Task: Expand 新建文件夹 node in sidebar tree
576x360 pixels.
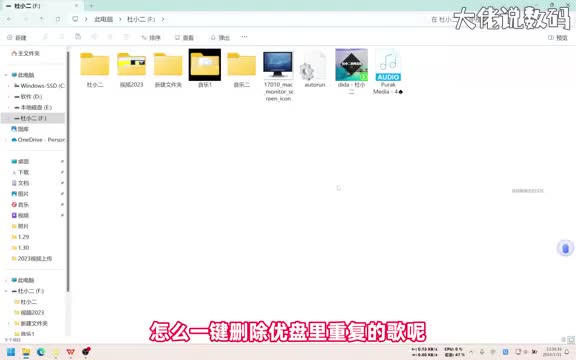Action: point(9,324)
